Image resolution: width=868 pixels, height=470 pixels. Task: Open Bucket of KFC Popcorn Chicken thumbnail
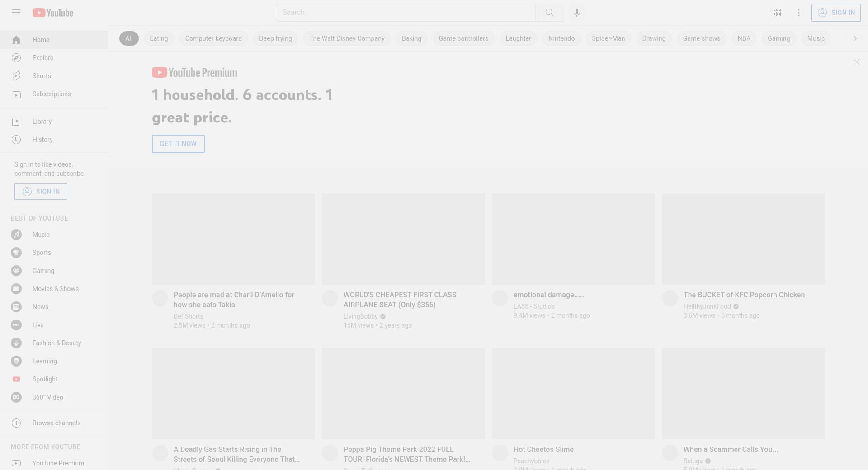(x=743, y=239)
